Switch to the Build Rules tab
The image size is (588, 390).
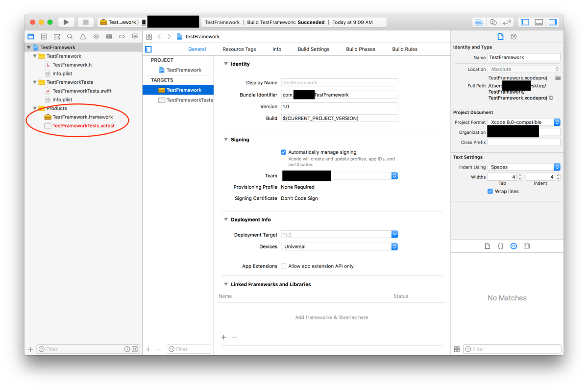click(405, 49)
